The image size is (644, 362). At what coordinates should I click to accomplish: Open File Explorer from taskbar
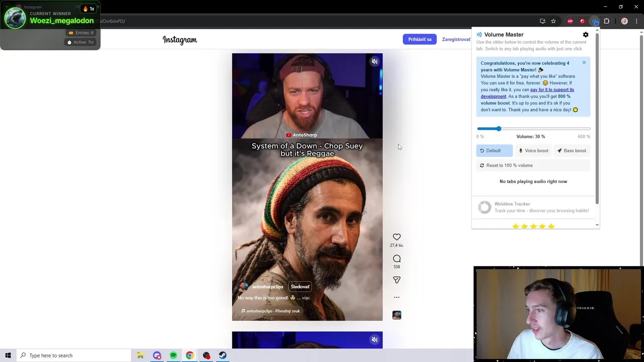pyautogui.click(x=140, y=355)
